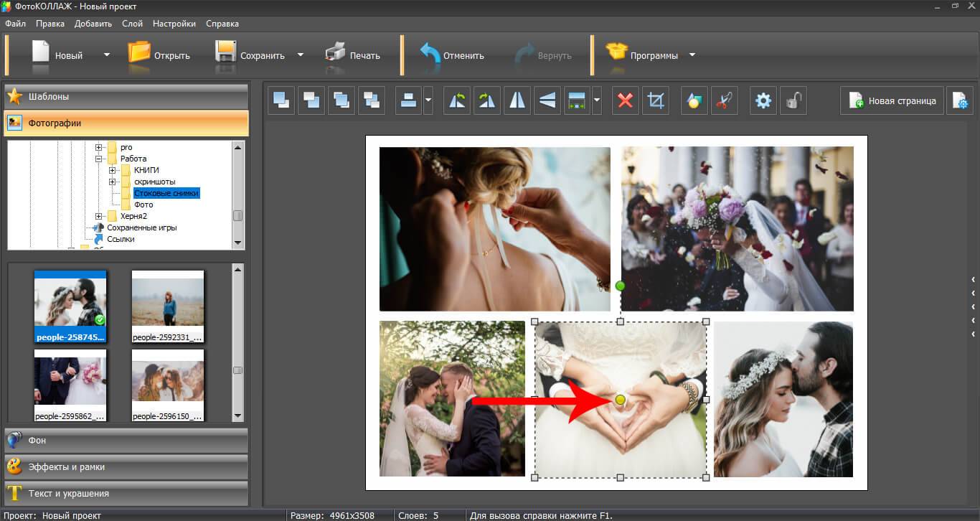Screen dimensions: 980x521
Task: Open the Добавить menu
Action: point(93,24)
